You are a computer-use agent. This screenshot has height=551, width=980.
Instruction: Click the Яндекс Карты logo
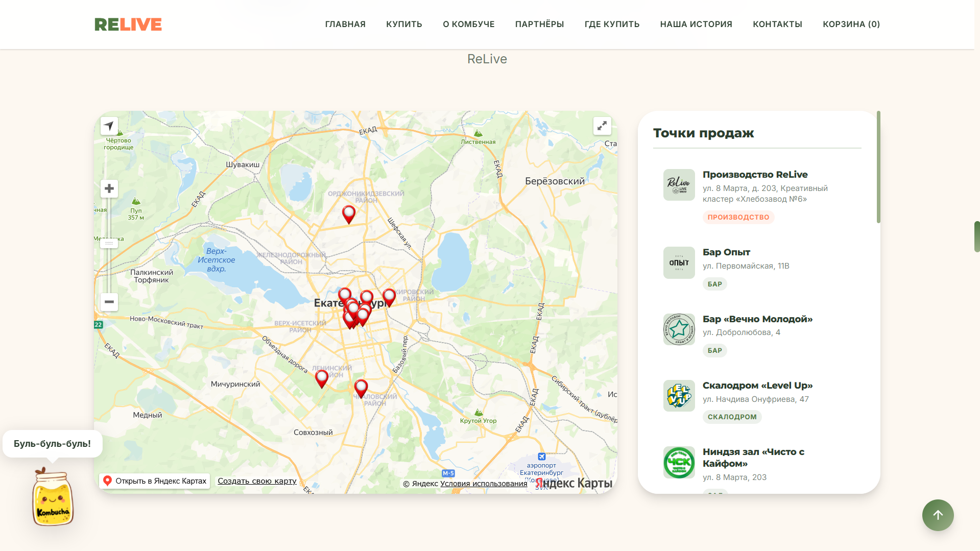click(573, 483)
